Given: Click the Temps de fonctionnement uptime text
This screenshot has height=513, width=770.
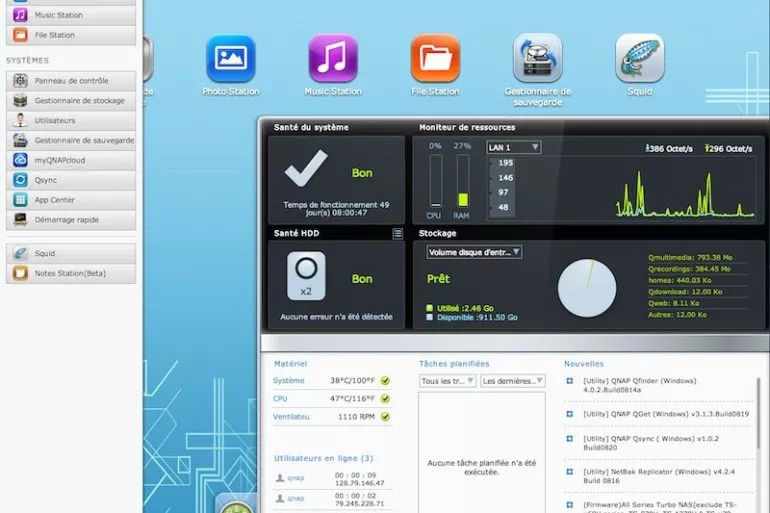Looking at the screenshot, I should click(336, 209).
